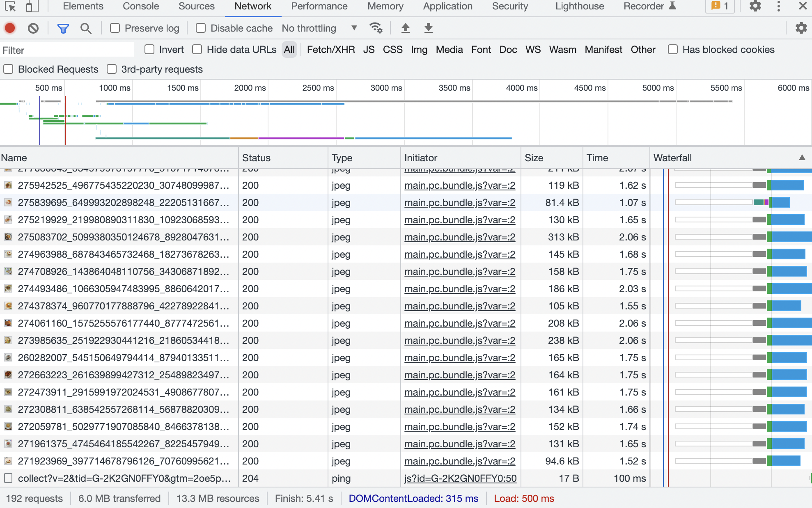This screenshot has height=508, width=812.
Task: Open the DevTools three-dot menu
Action: [x=778, y=6]
